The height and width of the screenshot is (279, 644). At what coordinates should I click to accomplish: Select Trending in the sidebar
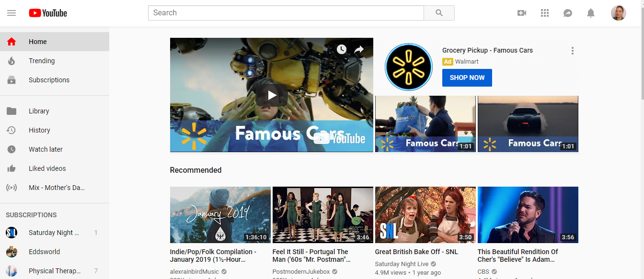pyautogui.click(x=55, y=61)
